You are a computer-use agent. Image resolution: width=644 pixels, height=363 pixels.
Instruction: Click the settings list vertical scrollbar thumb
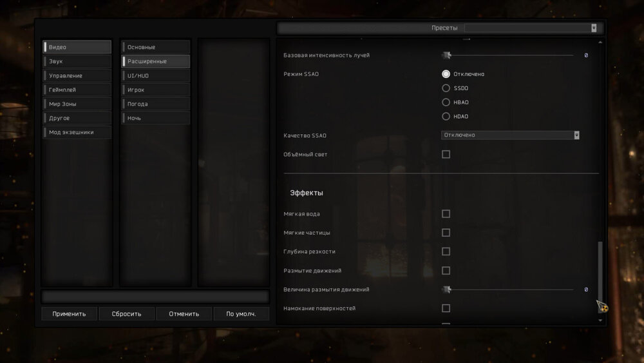(x=600, y=276)
